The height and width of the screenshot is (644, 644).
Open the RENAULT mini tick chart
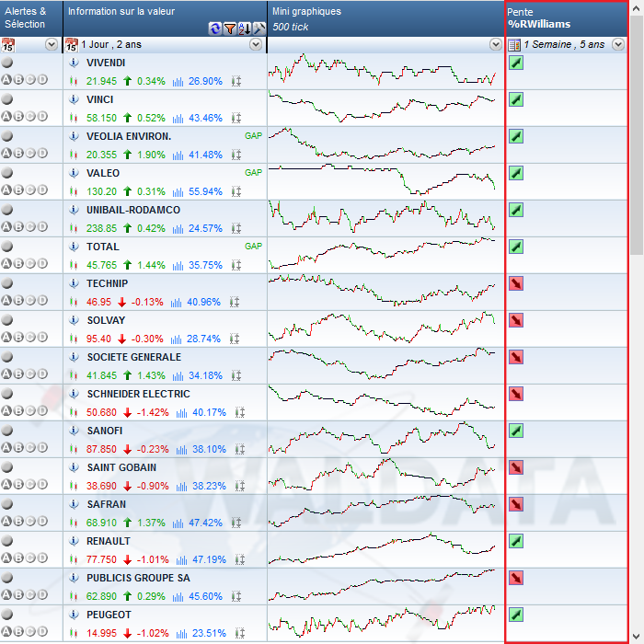(x=382, y=549)
